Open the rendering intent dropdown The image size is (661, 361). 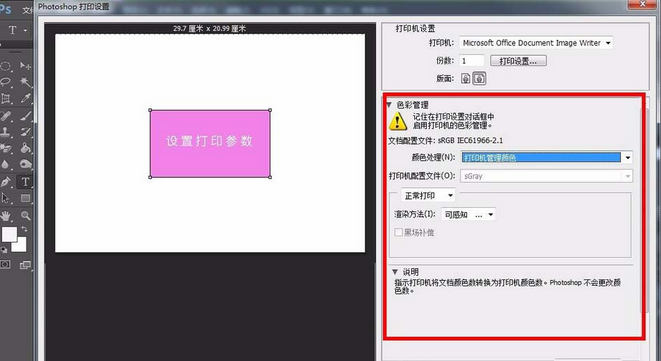click(x=468, y=215)
